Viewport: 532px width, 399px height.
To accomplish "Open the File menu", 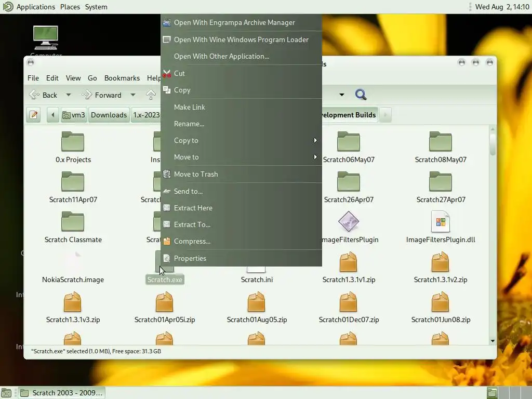I will [x=33, y=78].
